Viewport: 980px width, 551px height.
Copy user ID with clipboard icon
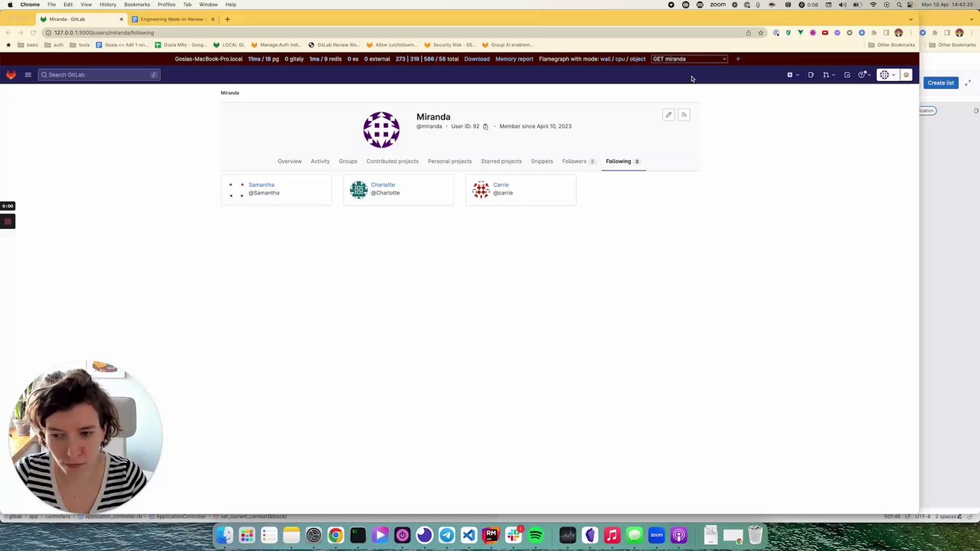(x=485, y=126)
